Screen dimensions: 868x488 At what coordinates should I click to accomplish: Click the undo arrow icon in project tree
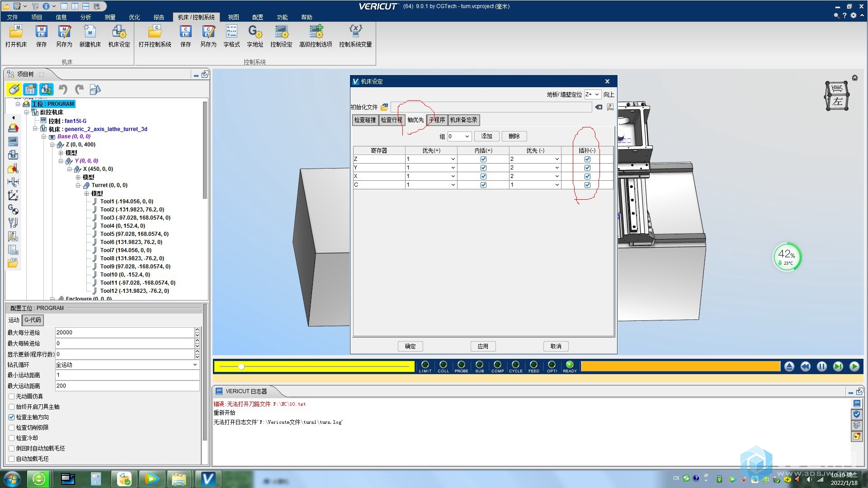tap(64, 89)
